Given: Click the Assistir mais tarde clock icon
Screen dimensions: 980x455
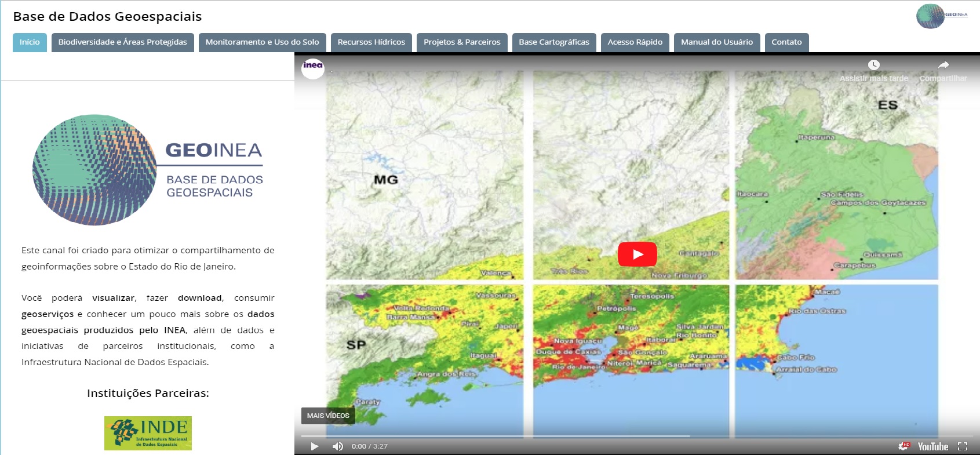Looking at the screenshot, I should pyautogui.click(x=873, y=65).
